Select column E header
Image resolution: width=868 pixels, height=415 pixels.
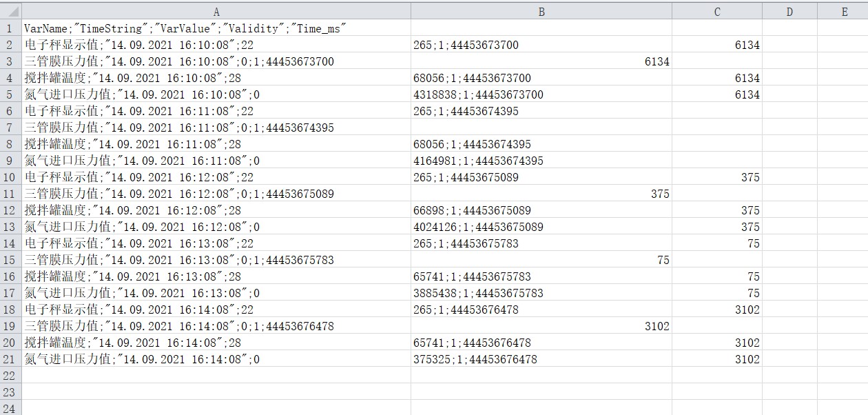coord(844,12)
